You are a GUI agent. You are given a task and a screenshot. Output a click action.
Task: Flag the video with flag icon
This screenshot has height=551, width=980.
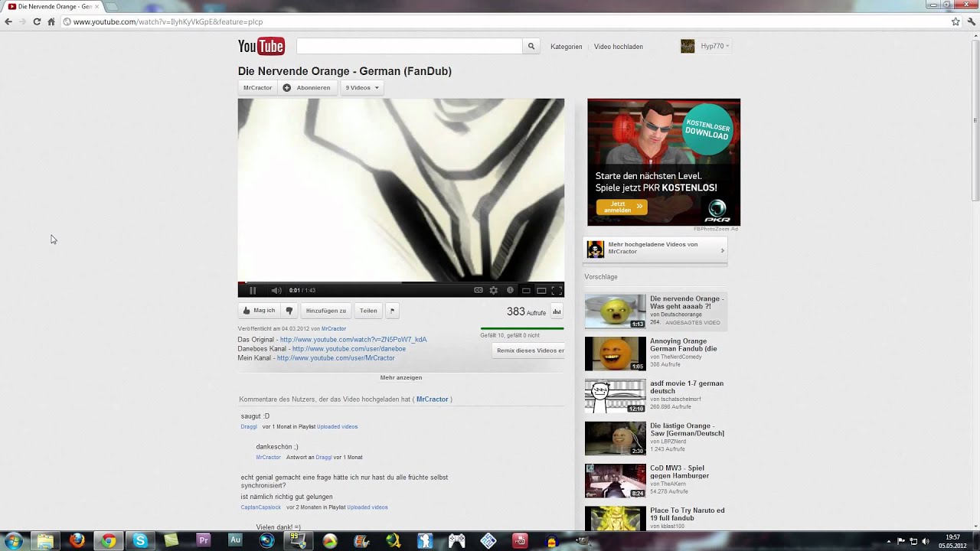392,311
